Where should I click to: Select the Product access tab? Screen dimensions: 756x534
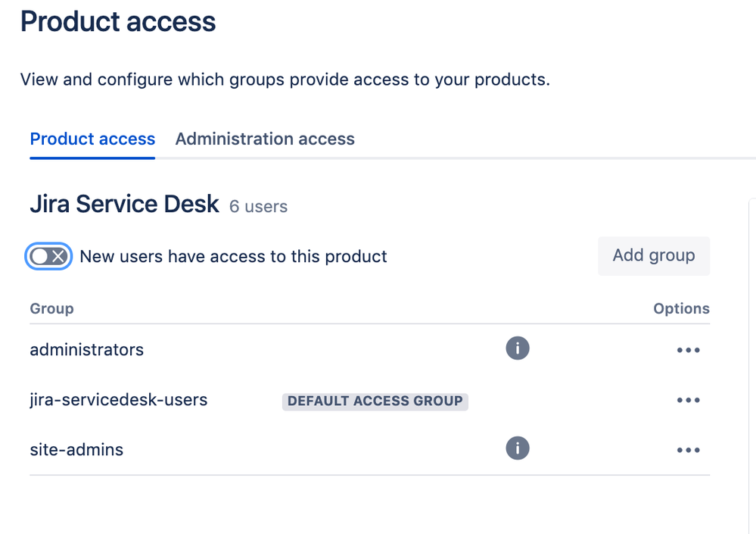[x=92, y=139]
